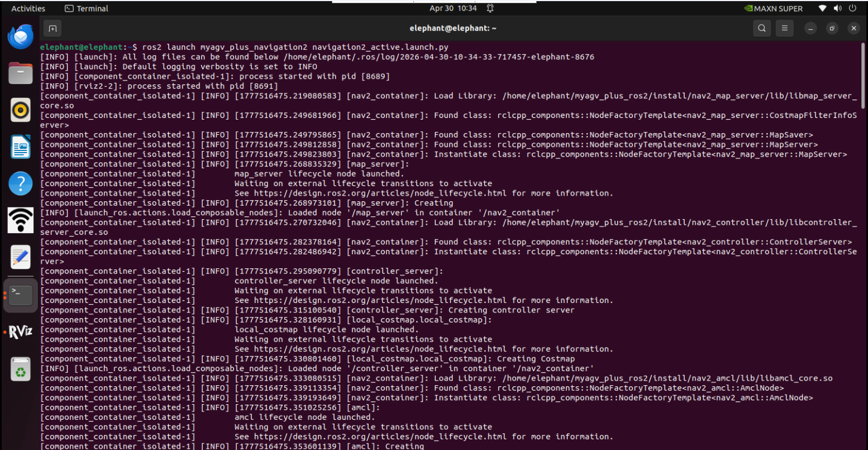Open LibreOffice Writer from the dock
Image resolution: width=868 pixels, height=450 pixels.
click(x=21, y=147)
